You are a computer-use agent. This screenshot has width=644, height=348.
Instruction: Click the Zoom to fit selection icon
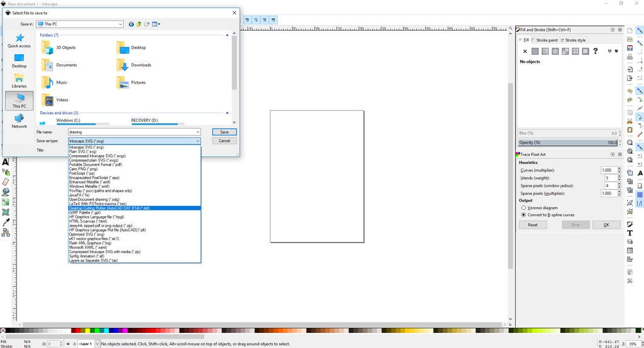point(630,143)
